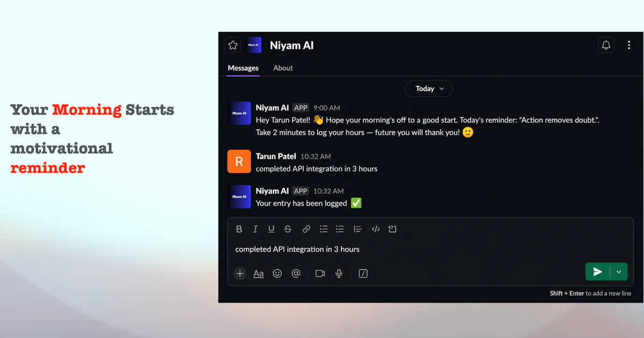The height and width of the screenshot is (338, 644).
Task: Toggle underline formatting
Action: click(x=272, y=229)
